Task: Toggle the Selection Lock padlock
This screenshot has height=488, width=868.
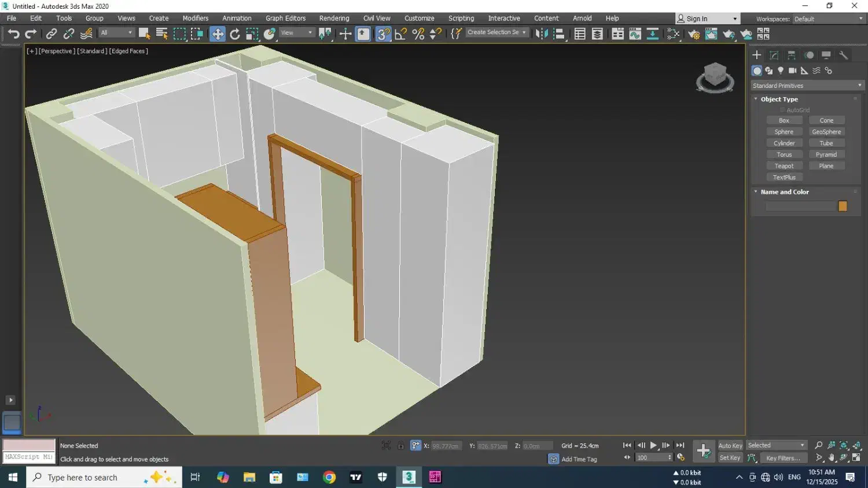Action: coord(400,446)
